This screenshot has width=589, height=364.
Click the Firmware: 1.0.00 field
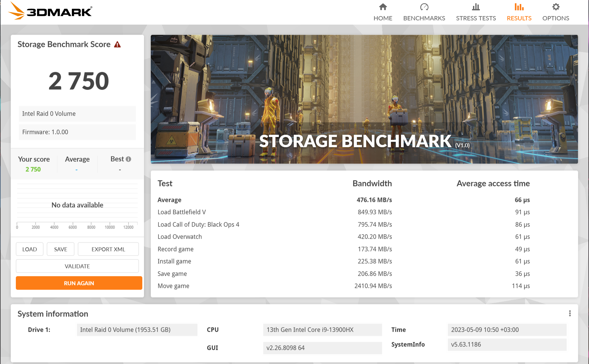(77, 132)
